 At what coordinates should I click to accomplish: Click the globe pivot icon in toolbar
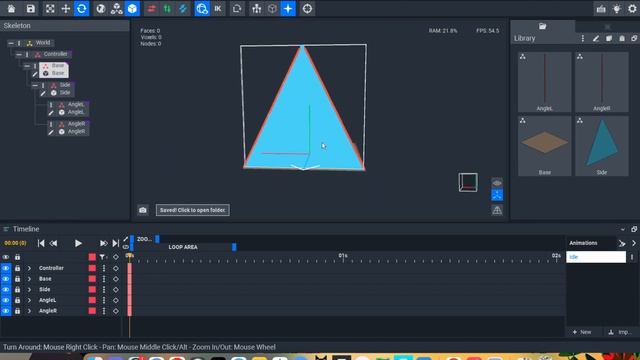pos(101,9)
